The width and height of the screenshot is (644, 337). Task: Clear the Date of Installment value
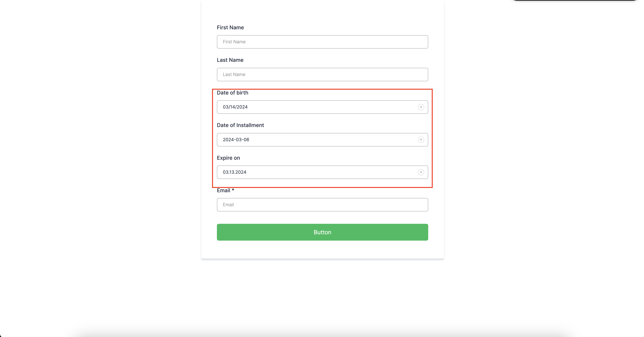[421, 140]
